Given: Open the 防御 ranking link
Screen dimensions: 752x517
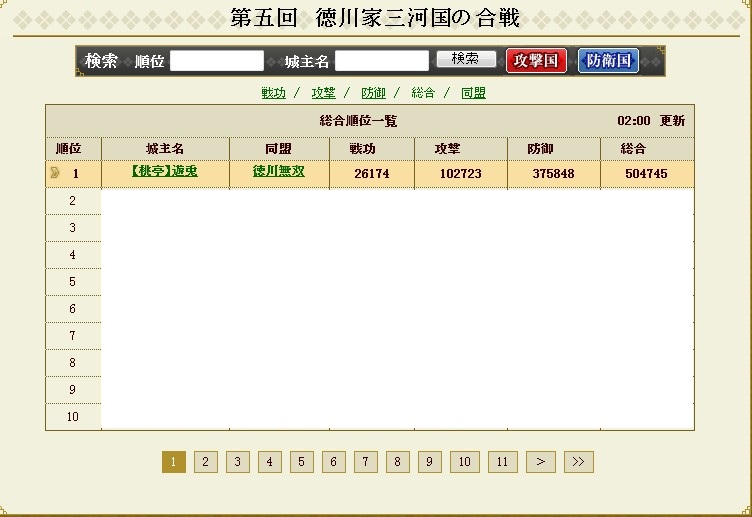Looking at the screenshot, I should coord(373,93).
